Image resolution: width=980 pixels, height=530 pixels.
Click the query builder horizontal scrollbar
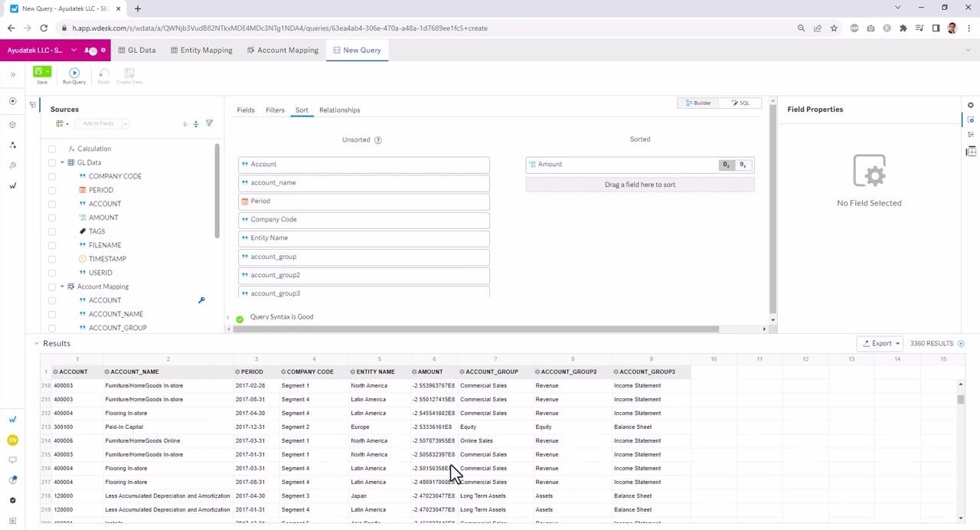tap(475, 329)
